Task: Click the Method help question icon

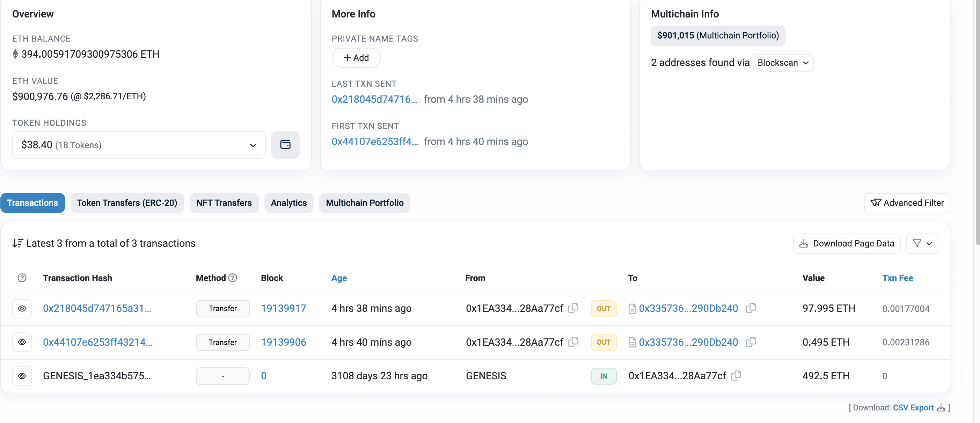Action: (233, 278)
